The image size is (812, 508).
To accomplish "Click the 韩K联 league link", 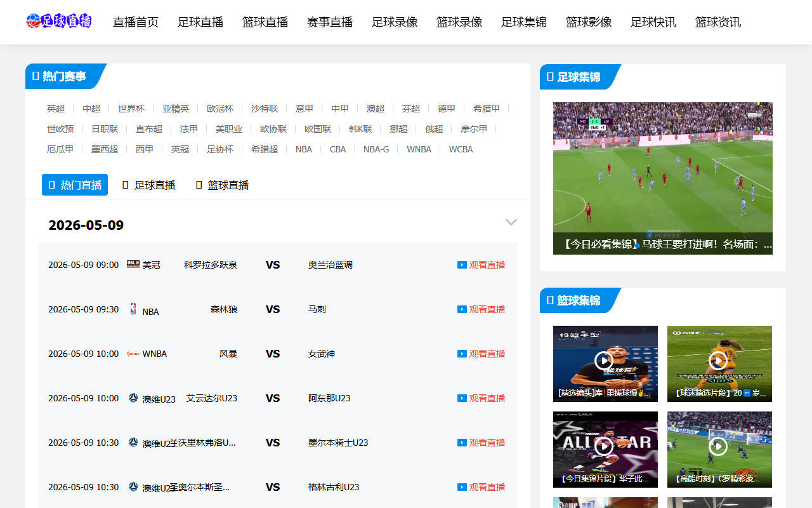I will (x=360, y=129).
